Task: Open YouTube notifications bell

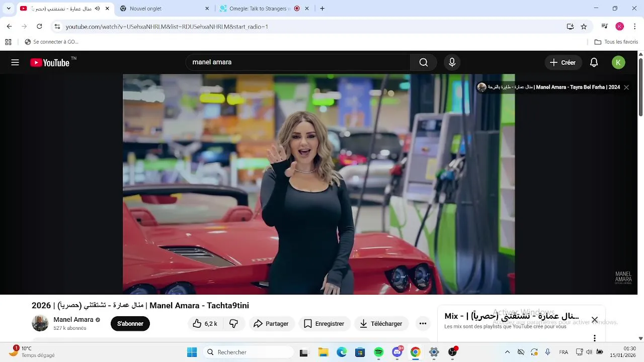Action: [594, 62]
